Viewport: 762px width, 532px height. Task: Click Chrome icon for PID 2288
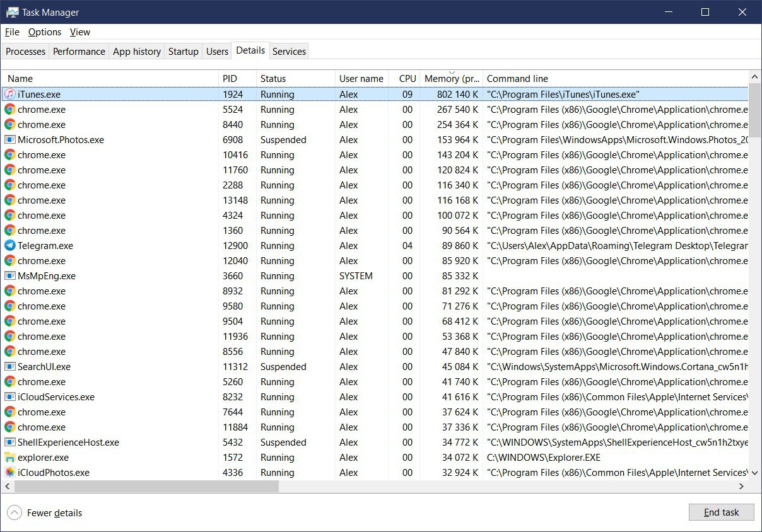pyautogui.click(x=10, y=185)
